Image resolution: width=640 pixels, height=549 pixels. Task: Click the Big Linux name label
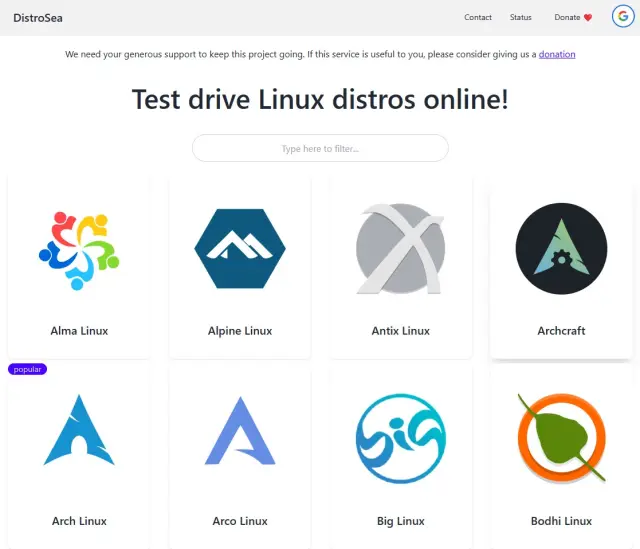coord(400,521)
